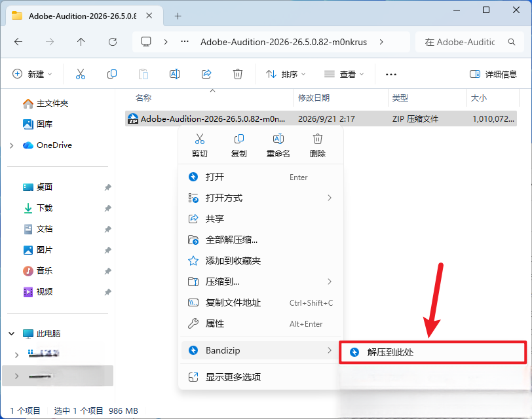
Task: Open 属性 from the context menu
Action: [x=261, y=323]
